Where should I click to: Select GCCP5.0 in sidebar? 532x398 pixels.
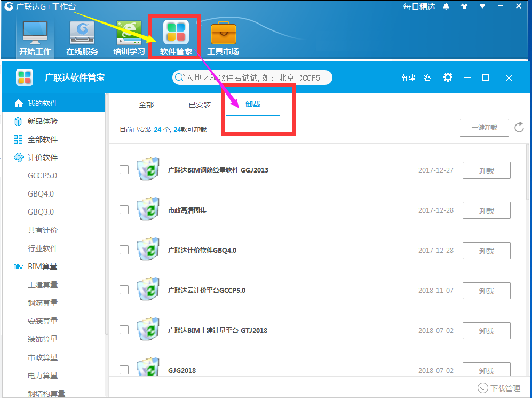coord(42,176)
